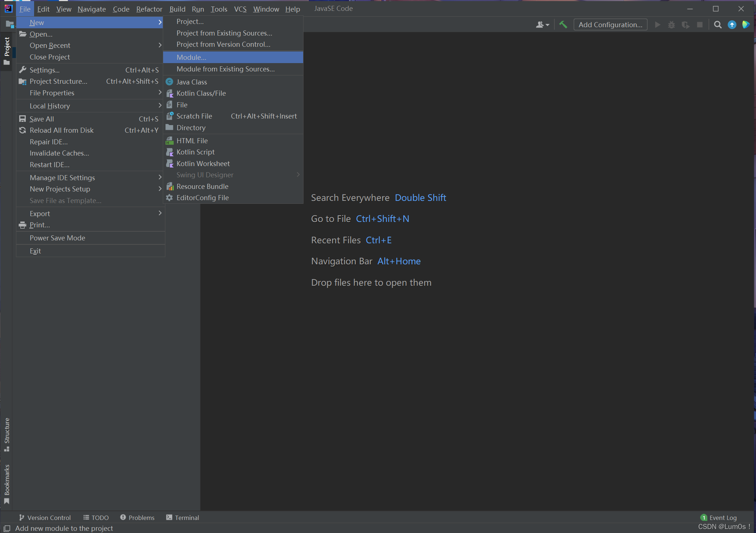Click Save All

(90, 119)
